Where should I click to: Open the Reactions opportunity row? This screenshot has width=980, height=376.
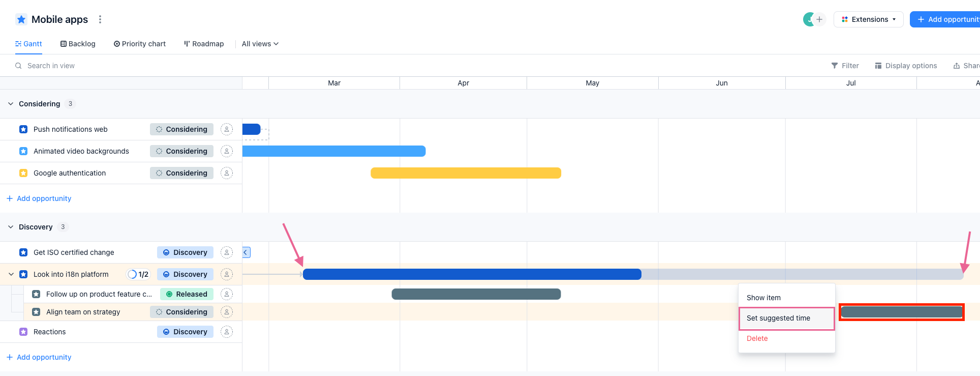click(49, 332)
